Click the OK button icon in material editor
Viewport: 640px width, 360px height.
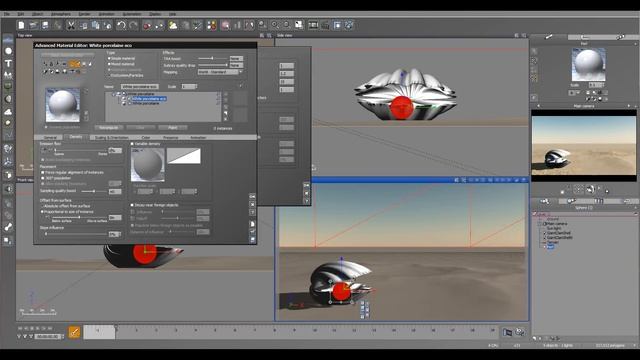point(252,197)
